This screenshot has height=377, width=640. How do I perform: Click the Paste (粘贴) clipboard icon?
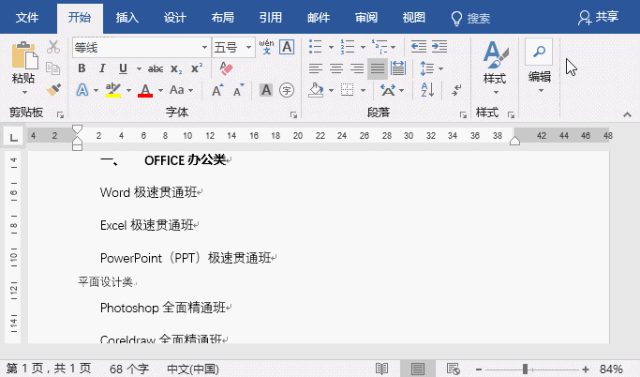24,55
